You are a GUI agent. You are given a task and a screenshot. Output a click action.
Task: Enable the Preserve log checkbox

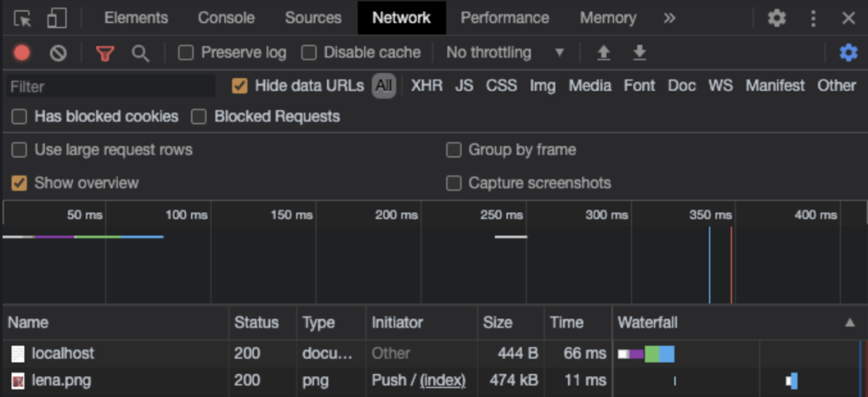[186, 53]
